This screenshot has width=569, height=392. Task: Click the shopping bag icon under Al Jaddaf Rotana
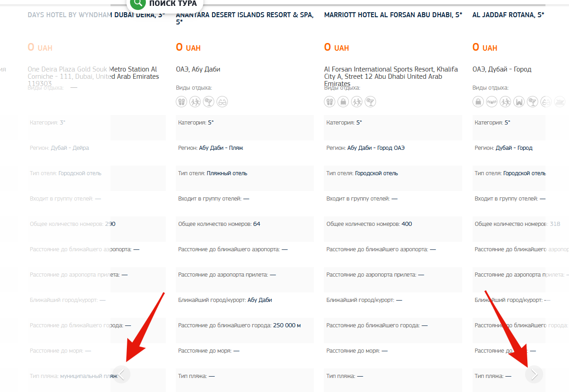coord(478,102)
